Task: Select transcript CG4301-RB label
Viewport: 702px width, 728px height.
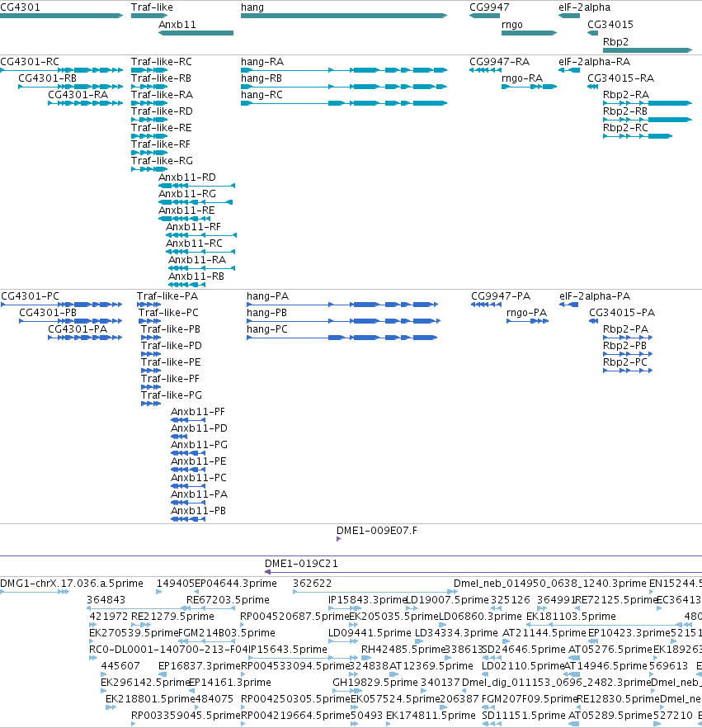Action: click(47, 78)
